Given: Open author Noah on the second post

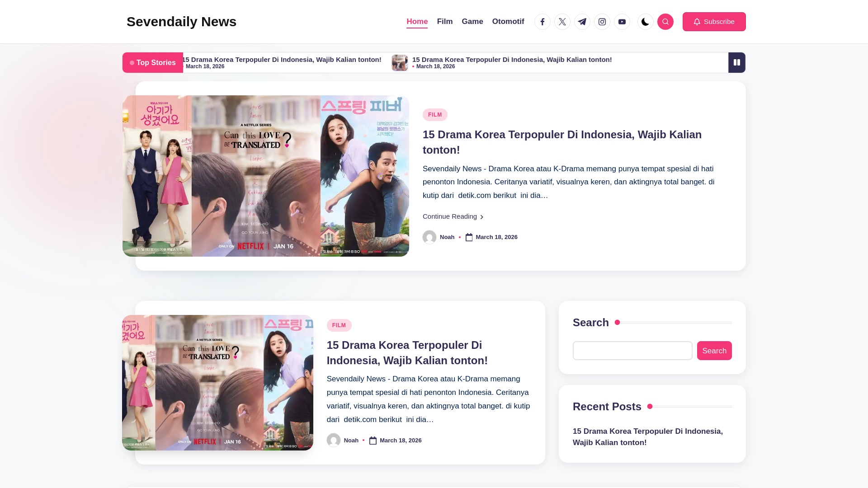Looking at the screenshot, I should click(x=351, y=441).
